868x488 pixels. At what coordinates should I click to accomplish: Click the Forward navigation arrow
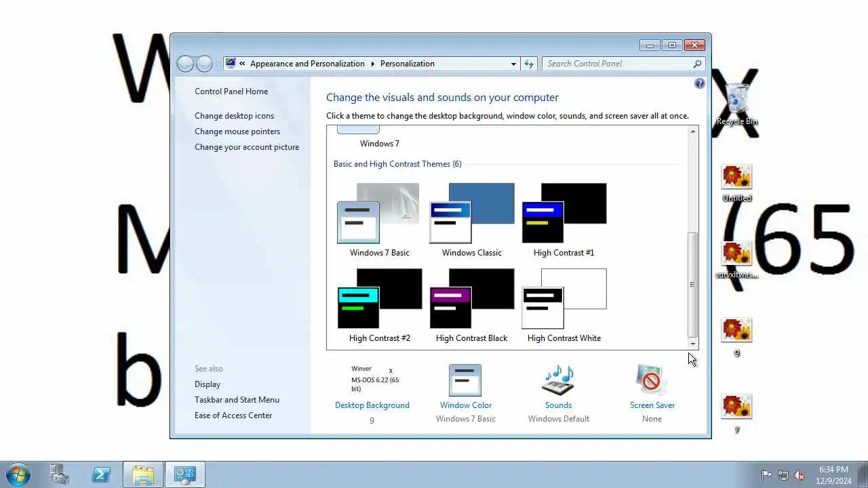(204, 64)
